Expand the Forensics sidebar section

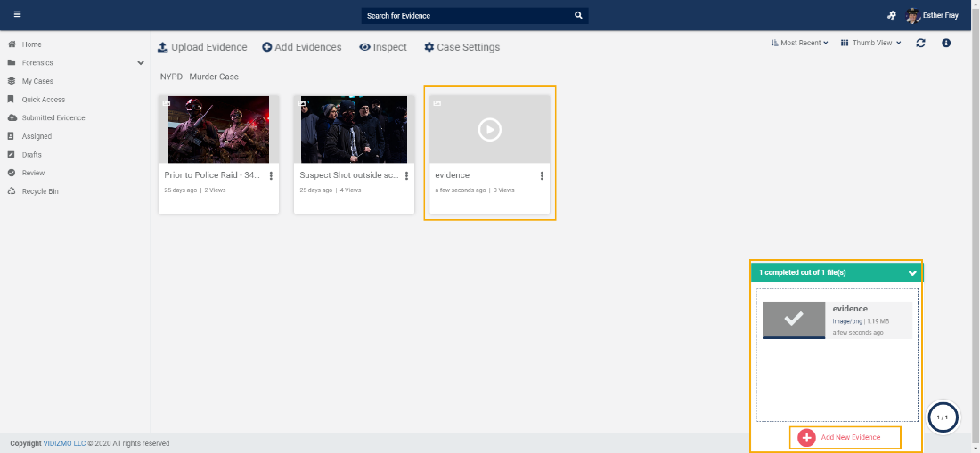(141, 63)
